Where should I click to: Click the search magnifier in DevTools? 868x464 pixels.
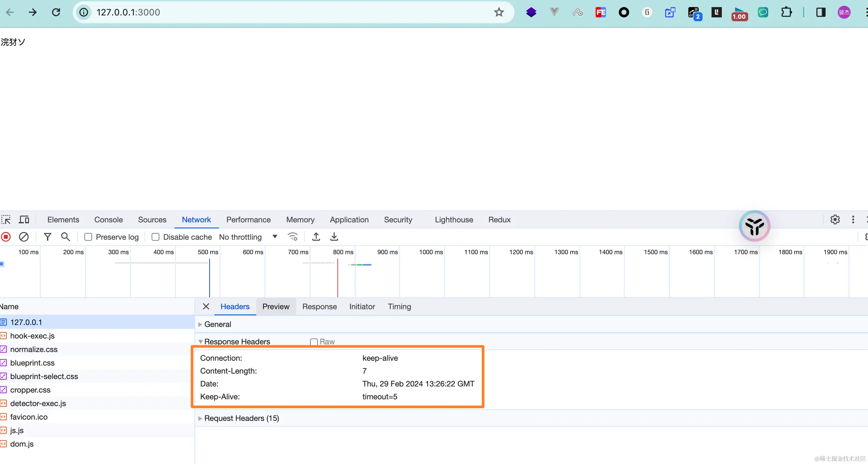pos(65,237)
